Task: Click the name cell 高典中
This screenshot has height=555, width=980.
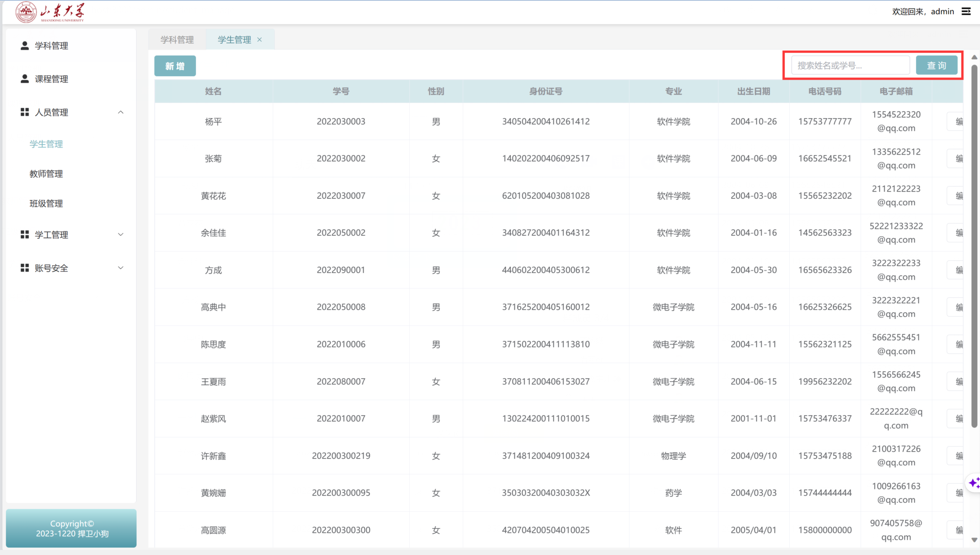Action: coord(213,307)
